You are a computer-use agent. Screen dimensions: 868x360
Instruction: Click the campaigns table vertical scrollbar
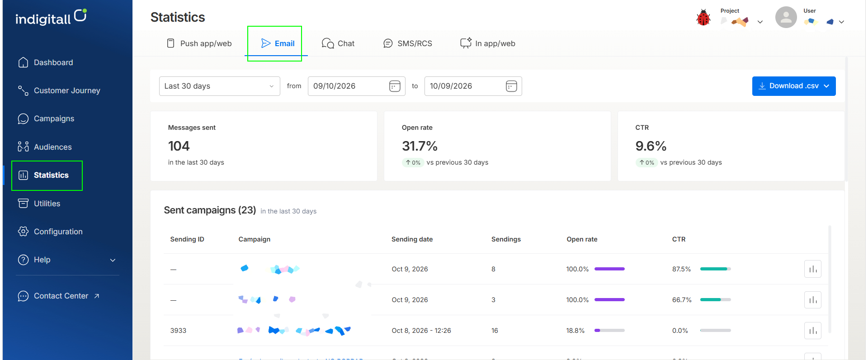[x=830, y=279]
